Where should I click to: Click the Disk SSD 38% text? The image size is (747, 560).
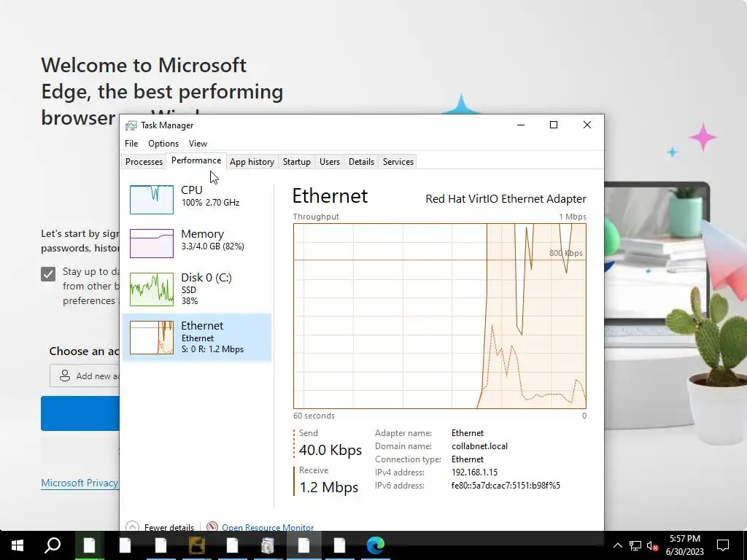coord(190,295)
